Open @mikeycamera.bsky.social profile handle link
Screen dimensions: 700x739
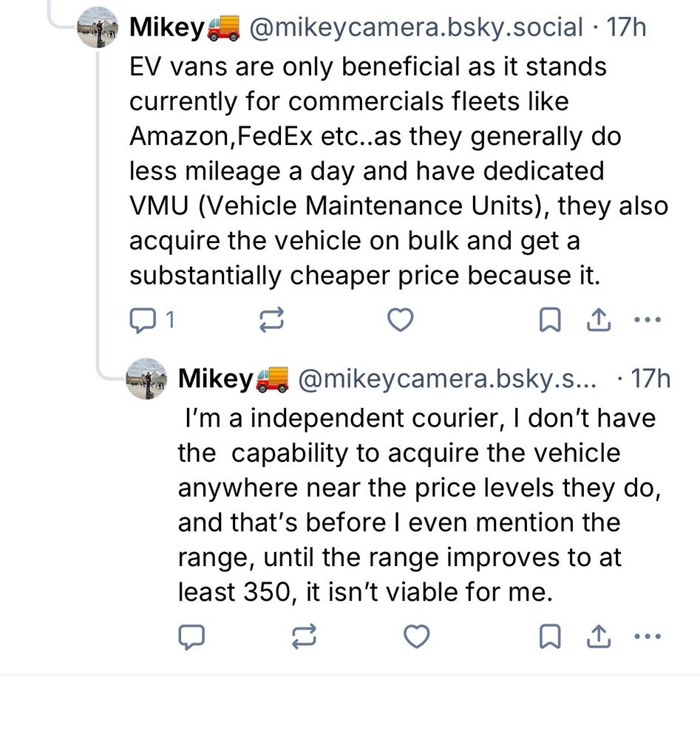pos(416,27)
